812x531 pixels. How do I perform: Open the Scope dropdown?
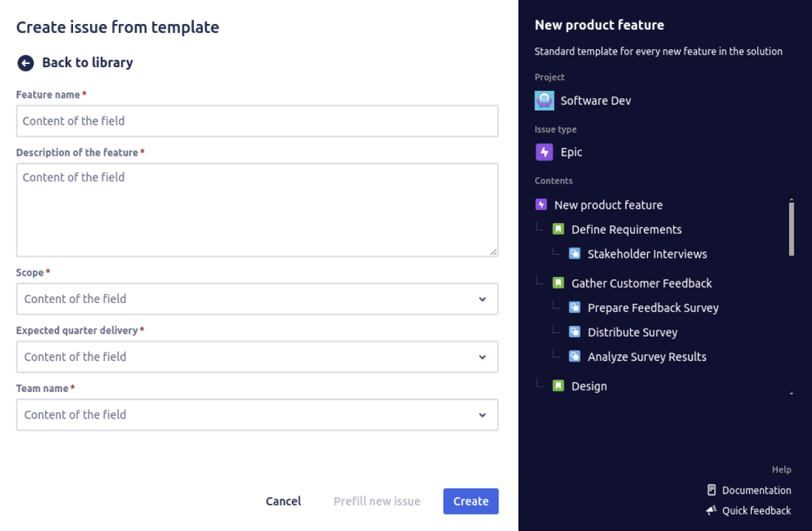482,299
